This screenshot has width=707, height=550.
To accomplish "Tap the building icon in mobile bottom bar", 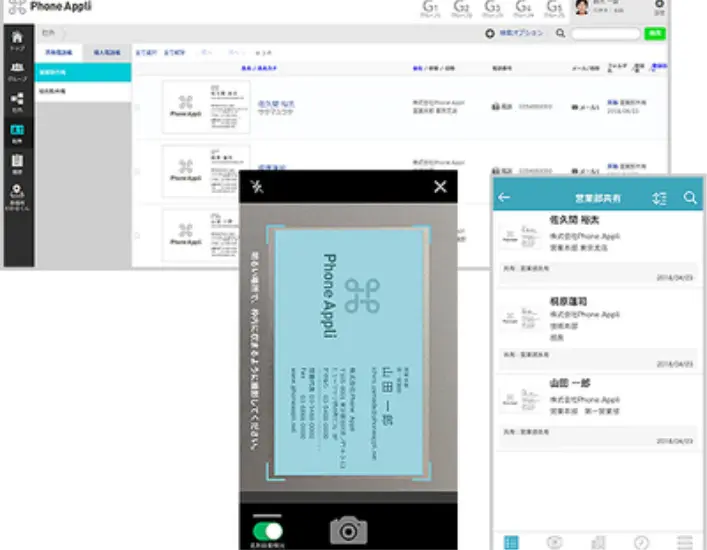I will [598, 542].
